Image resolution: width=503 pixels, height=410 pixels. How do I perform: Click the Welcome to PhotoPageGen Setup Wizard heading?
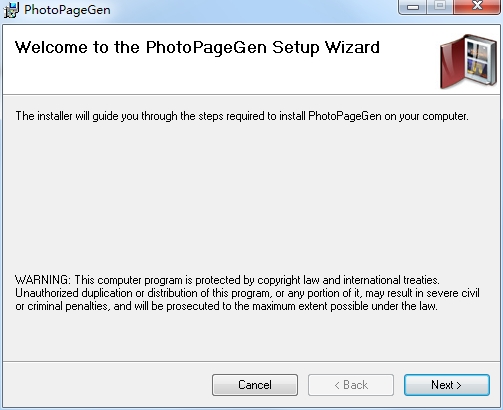[x=197, y=48]
